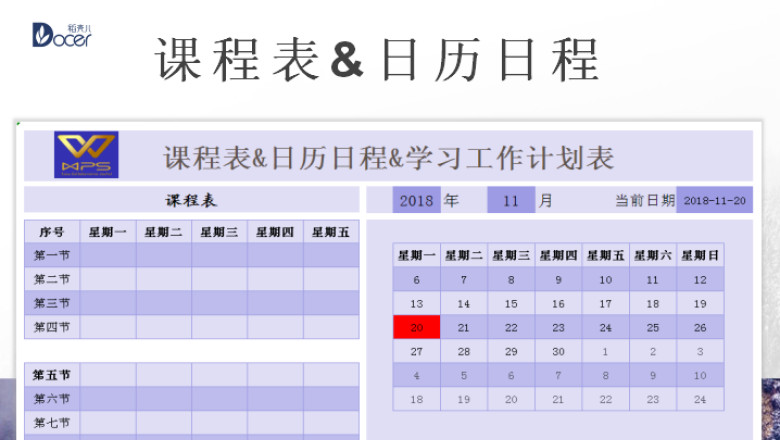Select 星期四 header in the calendar

pyautogui.click(x=558, y=256)
